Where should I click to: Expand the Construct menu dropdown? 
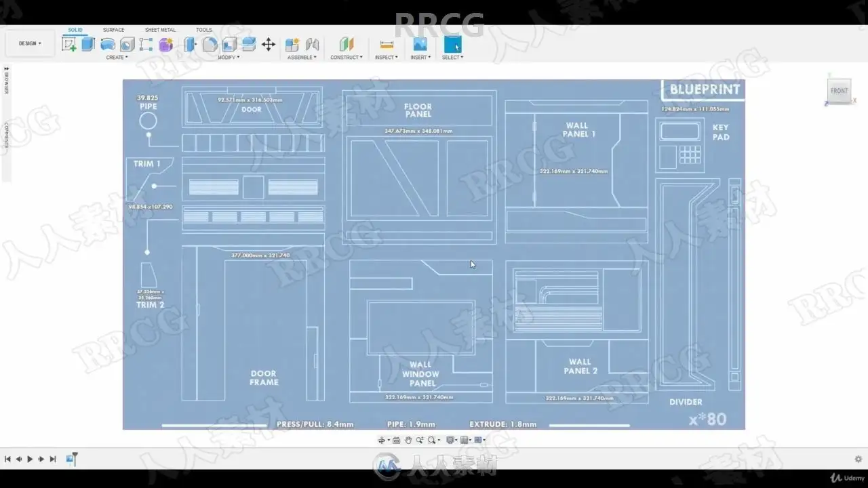[x=347, y=58]
